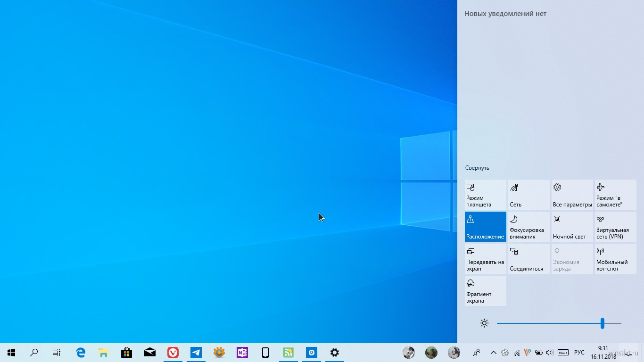
Task: Toggle Режим "в самолете" tile
Action: coord(615,195)
